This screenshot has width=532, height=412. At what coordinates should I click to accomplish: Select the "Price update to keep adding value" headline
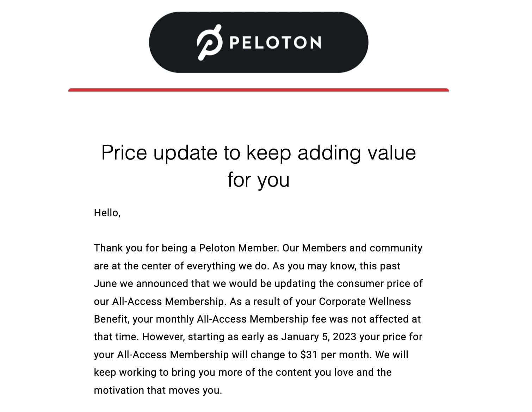pos(259,153)
